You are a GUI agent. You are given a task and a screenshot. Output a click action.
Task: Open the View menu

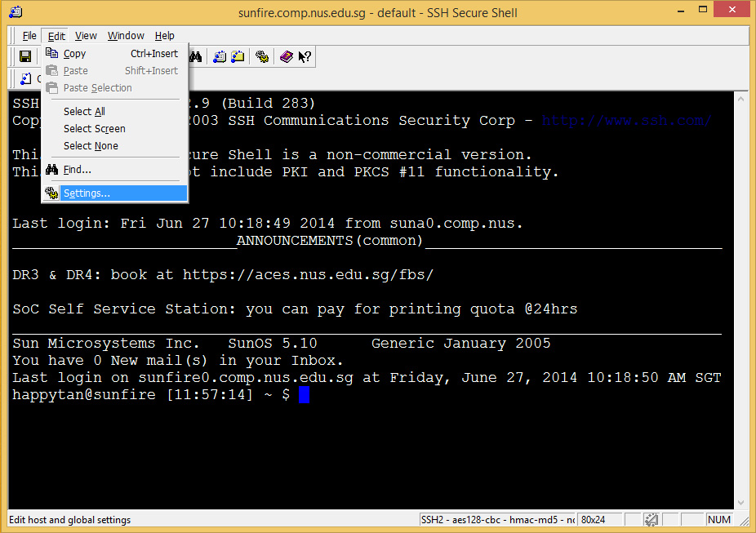coord(86,36)
